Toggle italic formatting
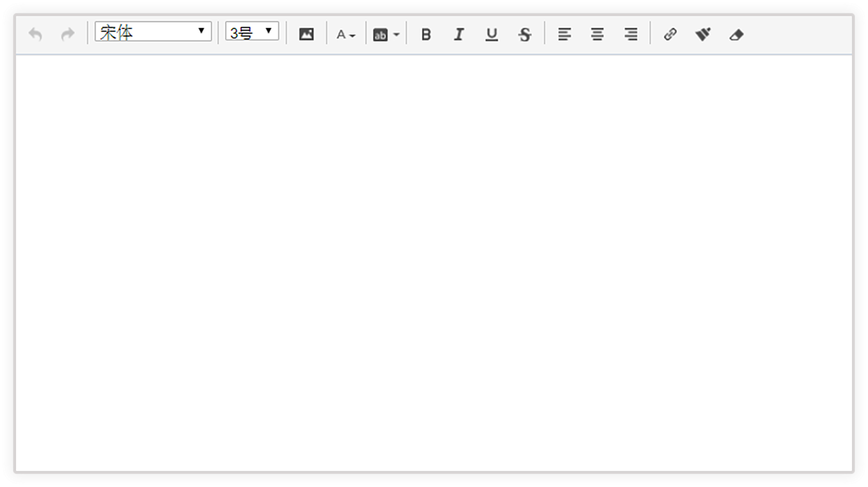Image resolution: width=868 pixels, height=487 pixels. click(x=459, y=34)
